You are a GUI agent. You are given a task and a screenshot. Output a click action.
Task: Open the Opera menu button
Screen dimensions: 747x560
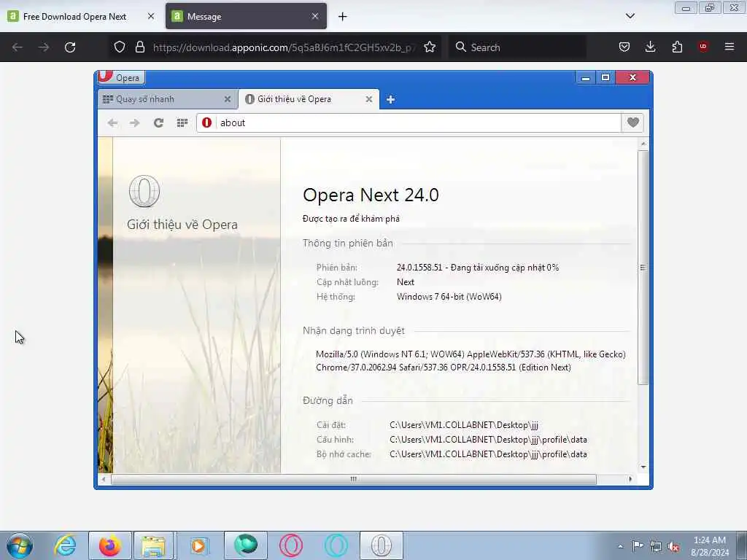tap(121, 77)
